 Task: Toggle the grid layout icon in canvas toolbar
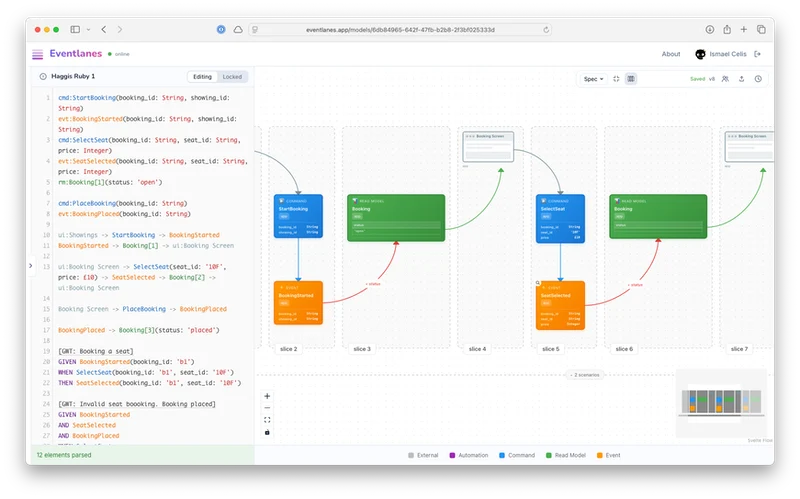coord(631,79)
